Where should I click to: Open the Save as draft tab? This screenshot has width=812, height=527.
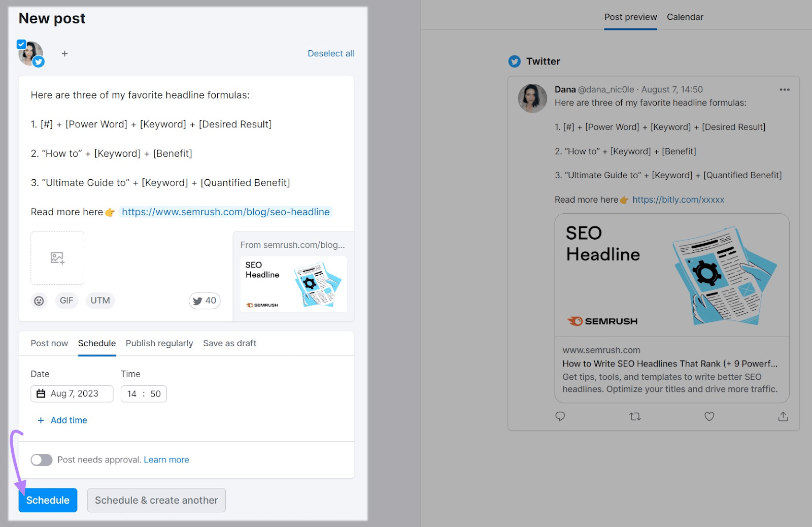point(229,343)
